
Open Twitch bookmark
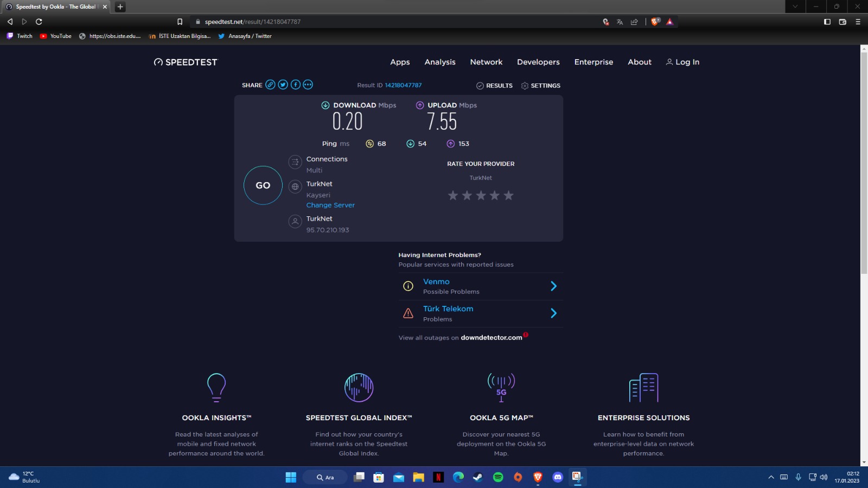[20, 36]
